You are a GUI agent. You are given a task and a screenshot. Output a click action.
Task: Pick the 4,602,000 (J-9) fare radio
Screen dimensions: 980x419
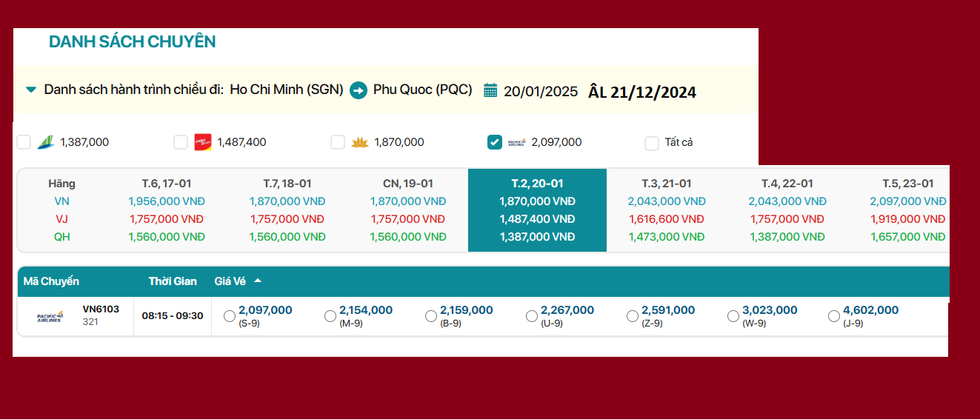[834, 316]
